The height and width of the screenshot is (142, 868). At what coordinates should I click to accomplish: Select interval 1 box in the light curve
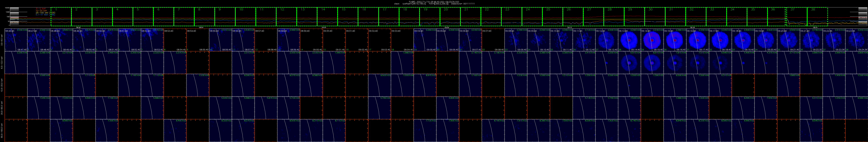[61, 16]
